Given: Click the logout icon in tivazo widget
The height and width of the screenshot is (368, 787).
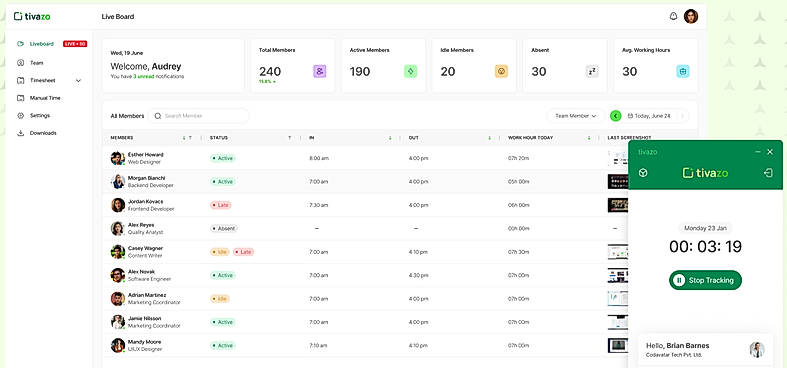Looking at the screenshot, I should (x=768, y=173).
